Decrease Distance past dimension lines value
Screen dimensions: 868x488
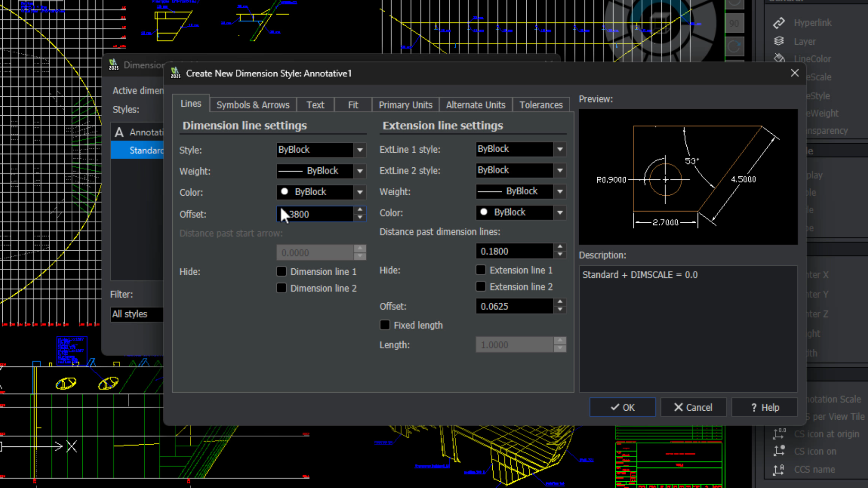point(560,255)
